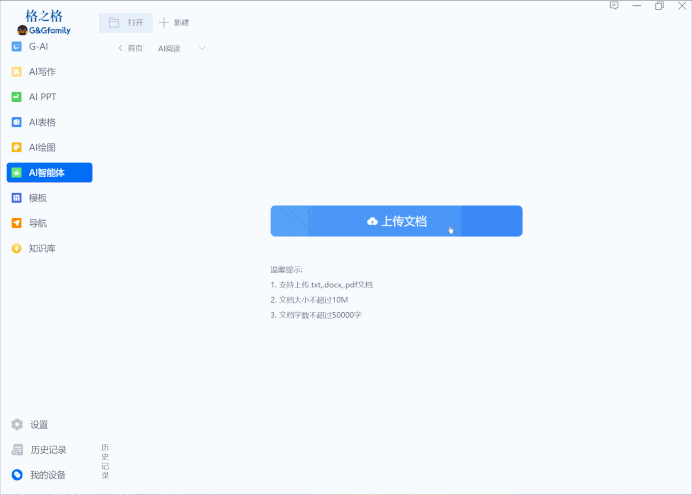
Task: Select the AI表格 spreadsheet tool
Action: click(x=41, y=122)
